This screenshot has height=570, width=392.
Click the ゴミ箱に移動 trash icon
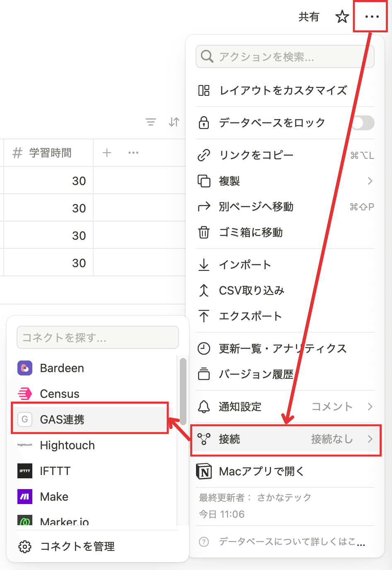(204, 233)
